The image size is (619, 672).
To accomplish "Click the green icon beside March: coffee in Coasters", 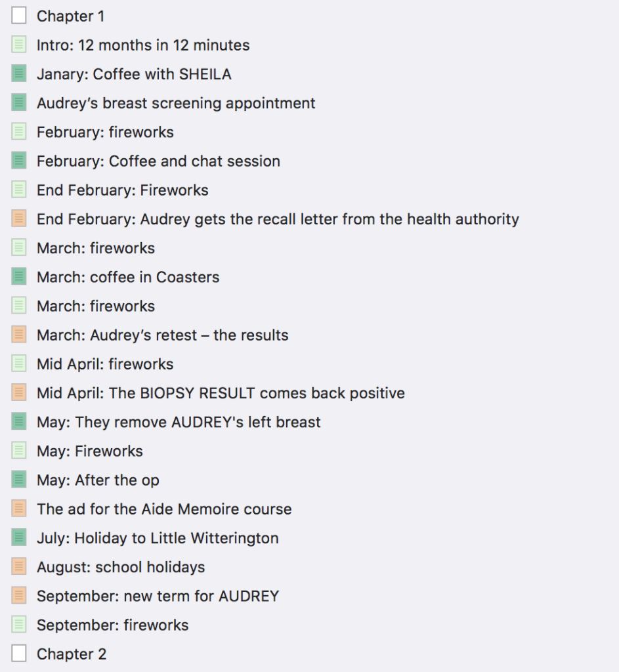I will 19,277.
